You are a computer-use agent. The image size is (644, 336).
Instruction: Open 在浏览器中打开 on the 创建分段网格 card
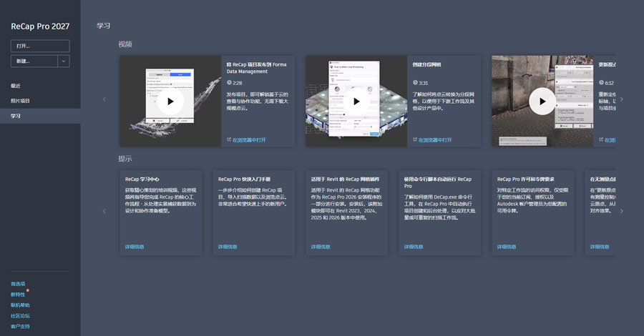(x=435, y=140)
